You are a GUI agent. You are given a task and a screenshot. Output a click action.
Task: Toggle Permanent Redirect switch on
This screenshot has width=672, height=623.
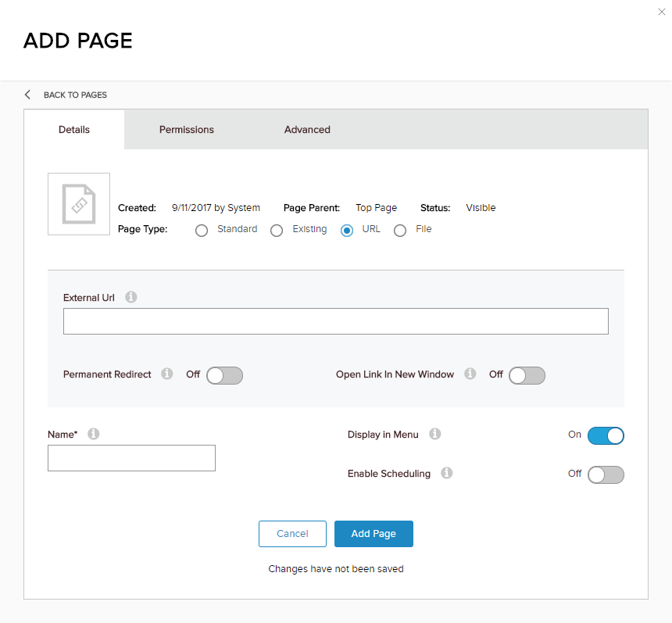tap(224, 376)
